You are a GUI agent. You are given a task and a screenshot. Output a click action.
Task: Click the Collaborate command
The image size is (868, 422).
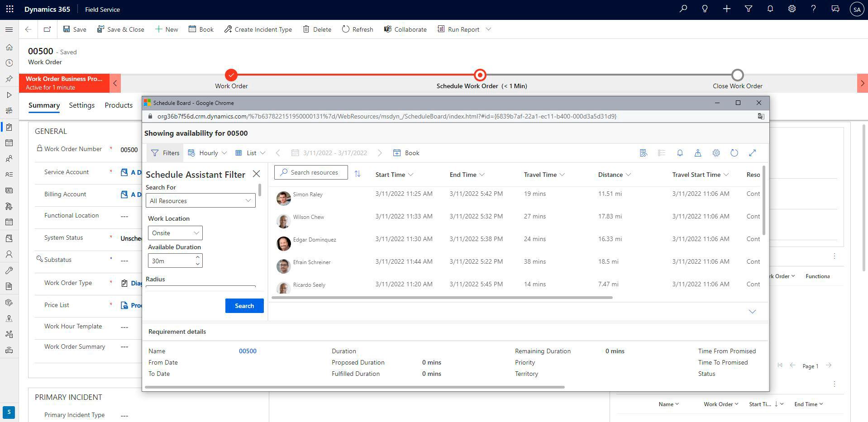click(405, 29)
